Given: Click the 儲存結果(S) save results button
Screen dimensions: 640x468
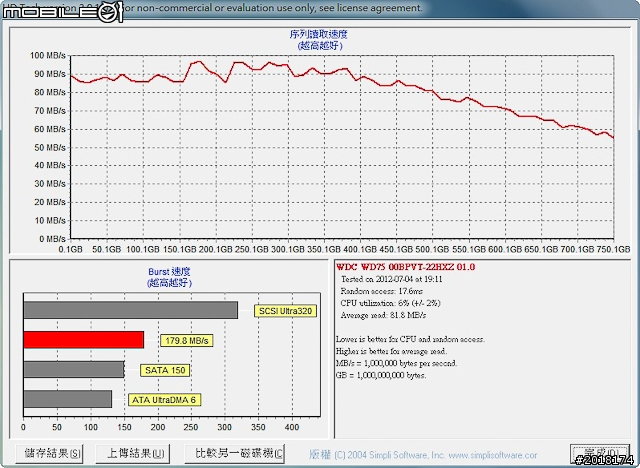Looking at the screenshot, I should [49, 453].
